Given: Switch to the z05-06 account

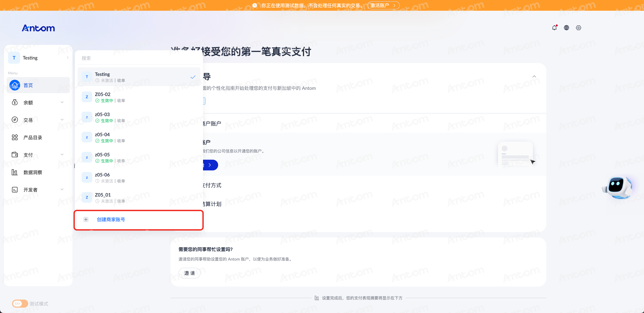Looking at the screenshot, I should 139,177.
